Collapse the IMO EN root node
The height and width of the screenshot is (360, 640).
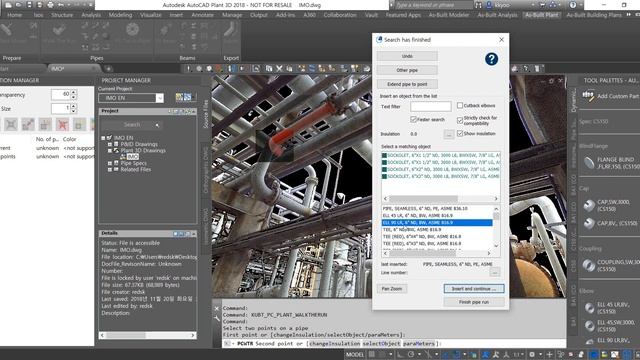point(103,138)
